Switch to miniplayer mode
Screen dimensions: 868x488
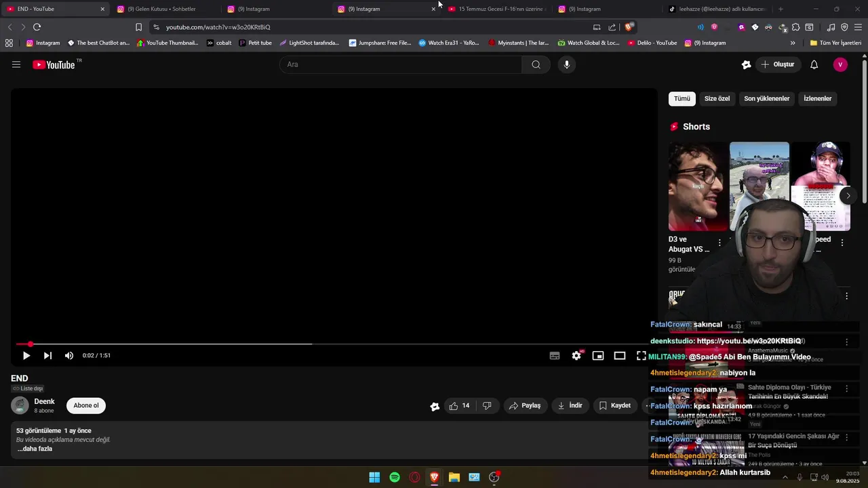(598, 355)
